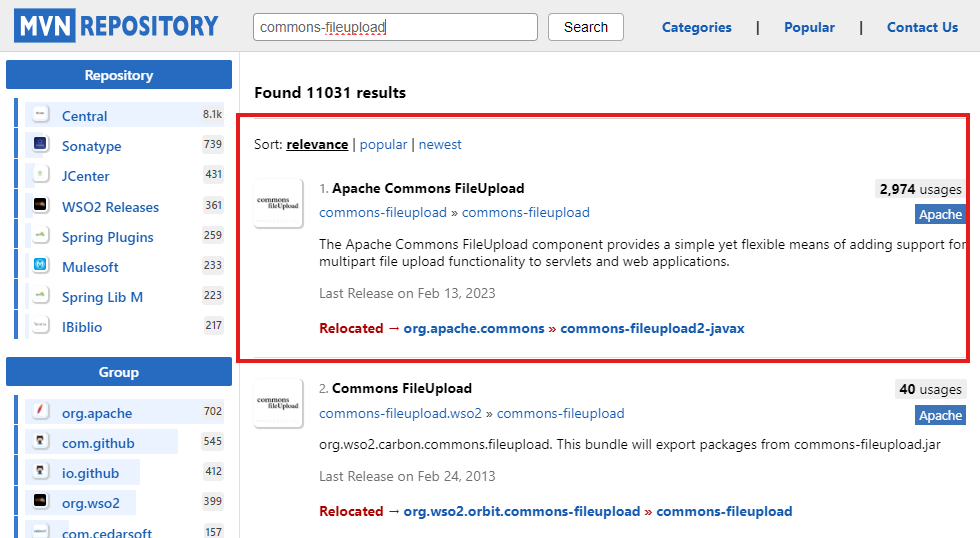Open the Apache Commons FileUpload title

428,188
